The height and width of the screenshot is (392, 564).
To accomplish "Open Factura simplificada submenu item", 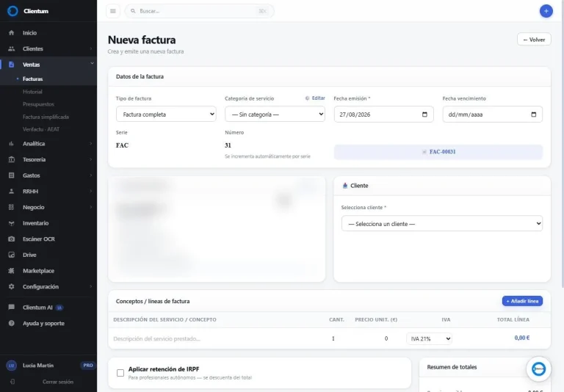I will click(46, 117).
